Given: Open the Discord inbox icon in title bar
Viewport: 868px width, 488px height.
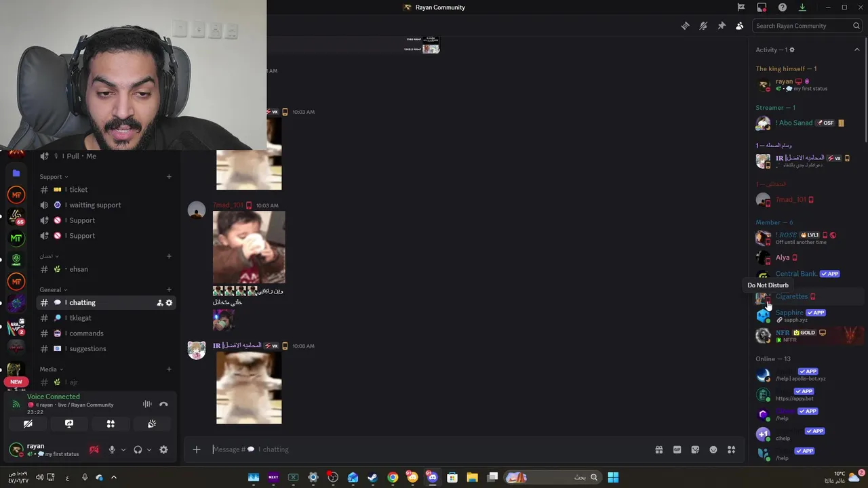Looking at the screenshot, I should [x=762, y=7].
